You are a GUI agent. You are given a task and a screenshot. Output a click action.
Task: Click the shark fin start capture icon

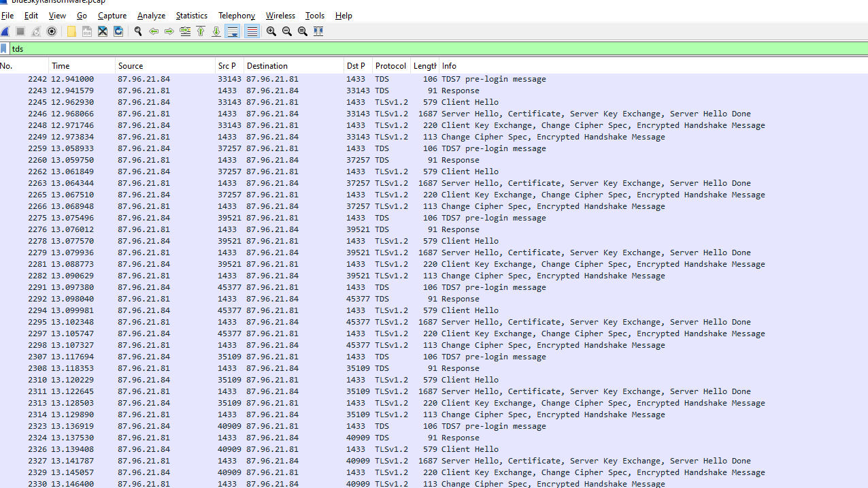point(5,31)
